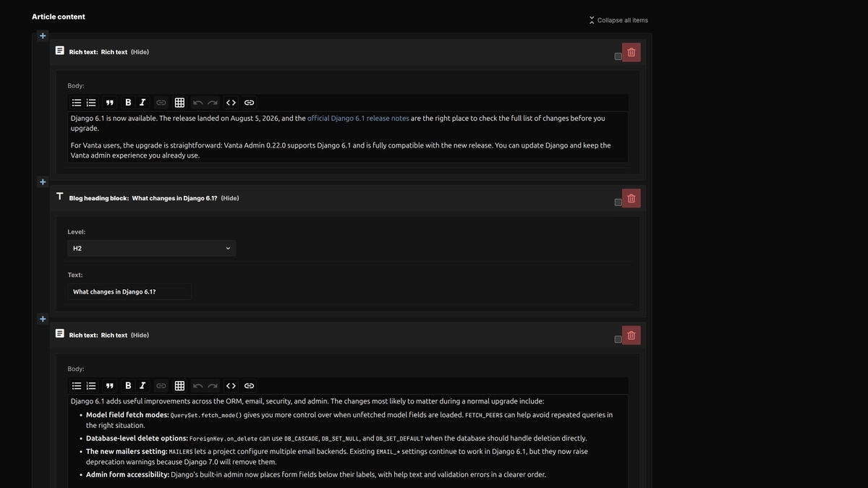Click 'Admin form accessibility:' bullet text
This screenshot has height=488, width=868.
[127, 475]
